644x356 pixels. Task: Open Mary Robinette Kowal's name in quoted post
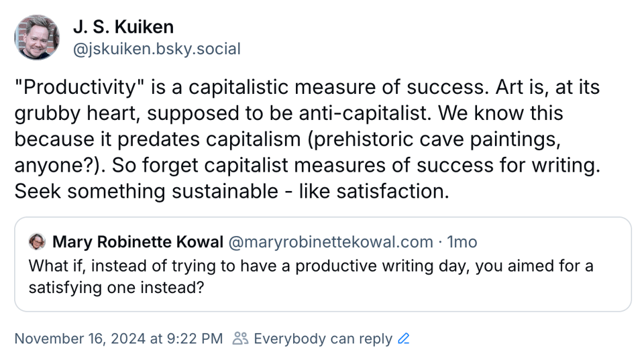pos(138,241)
